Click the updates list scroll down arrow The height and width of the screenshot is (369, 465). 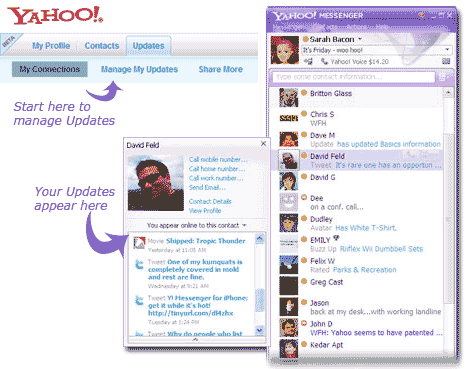(x=260, y=330)
